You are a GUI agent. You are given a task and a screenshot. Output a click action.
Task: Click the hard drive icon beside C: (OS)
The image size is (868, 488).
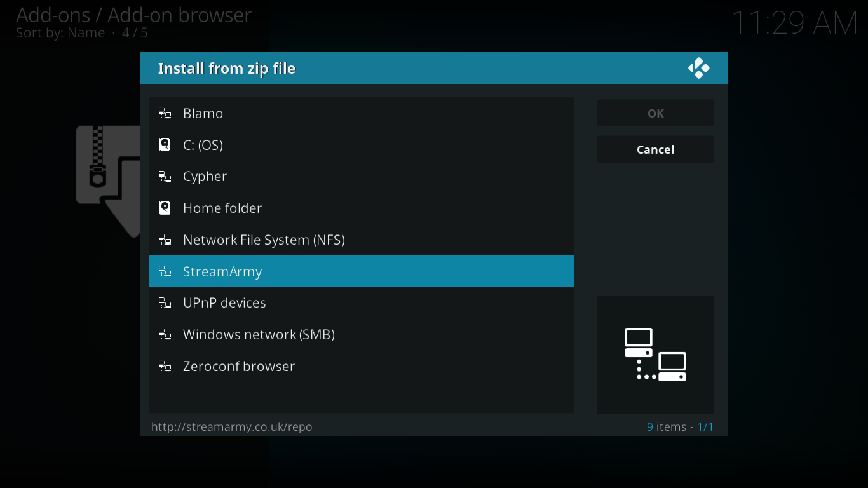click(x=165, y=145)
